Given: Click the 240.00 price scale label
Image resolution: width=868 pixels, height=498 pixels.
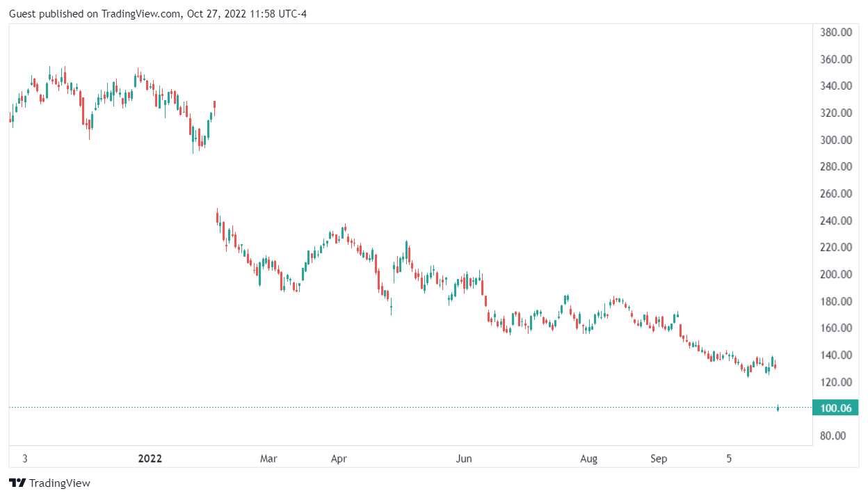Looking at the screenshot, I should (836, 220).
